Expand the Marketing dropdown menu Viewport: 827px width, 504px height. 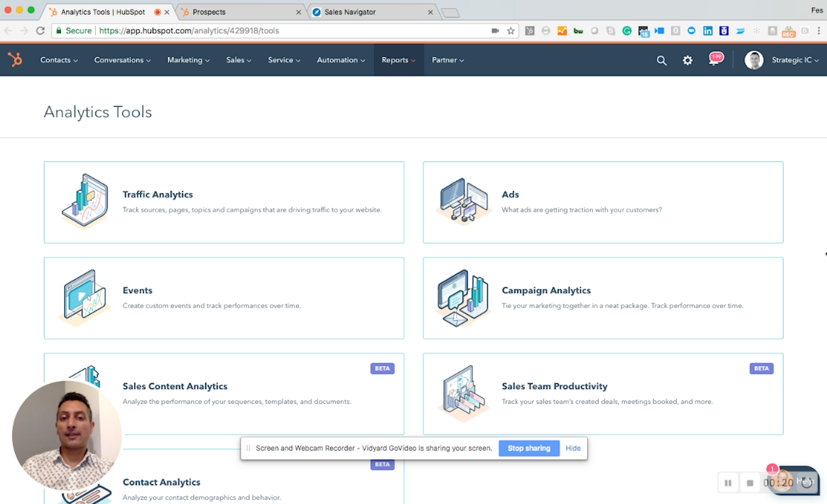click(188, 60)
